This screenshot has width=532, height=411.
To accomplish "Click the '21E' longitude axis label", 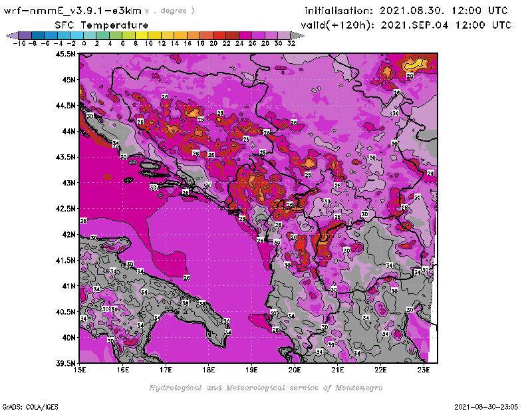I will click(x=338, y=370).
